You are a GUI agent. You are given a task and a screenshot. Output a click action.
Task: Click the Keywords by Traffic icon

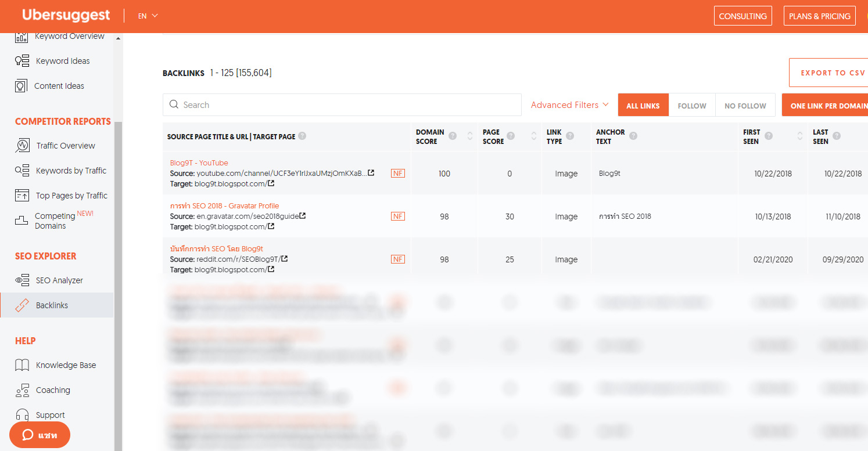tap(22, 171)
